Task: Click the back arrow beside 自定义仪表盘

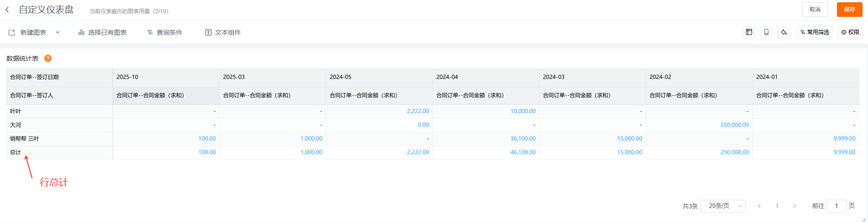Action: click(7, 10)
